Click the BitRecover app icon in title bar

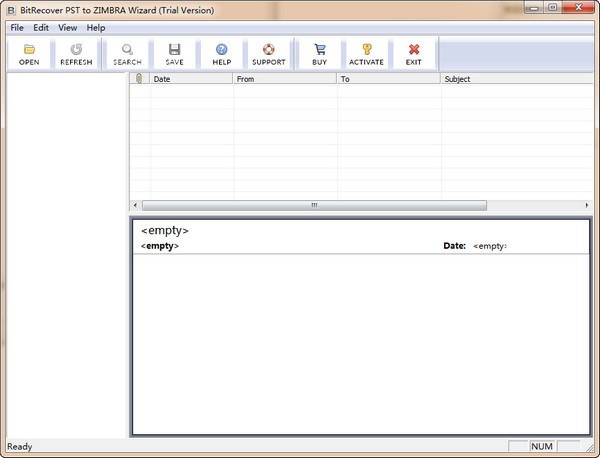point(11,10)
